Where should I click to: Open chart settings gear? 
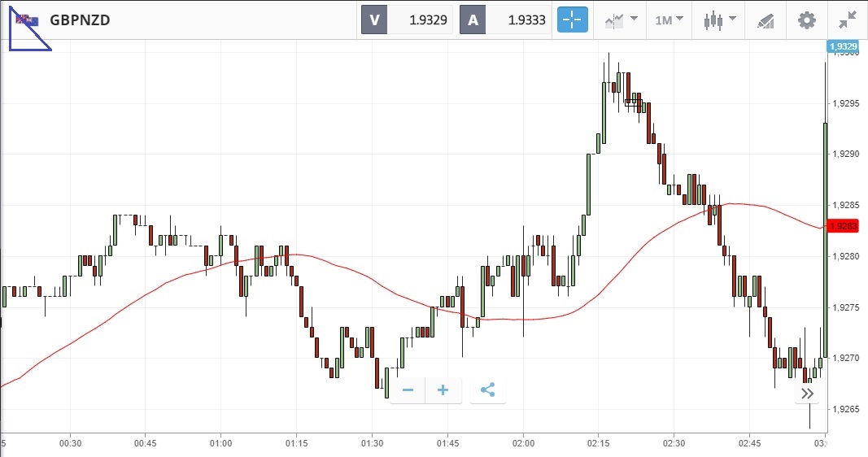click(x=806, y=20)
